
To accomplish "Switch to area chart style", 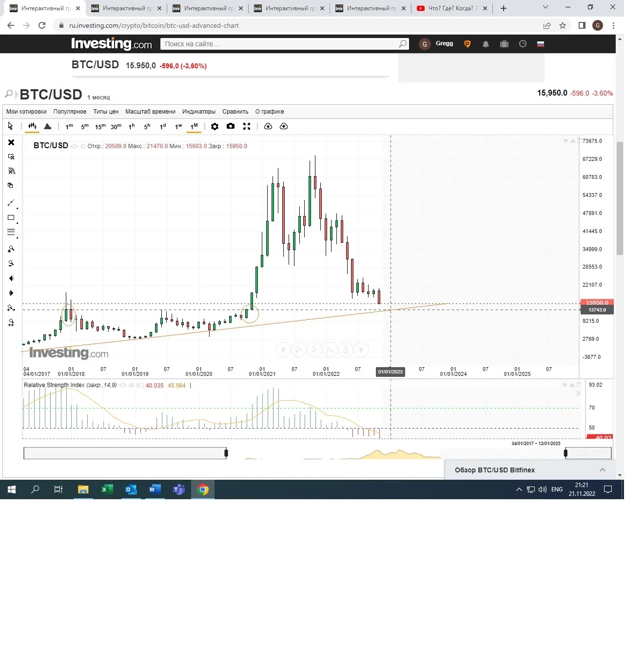I will tap(48, 126).
